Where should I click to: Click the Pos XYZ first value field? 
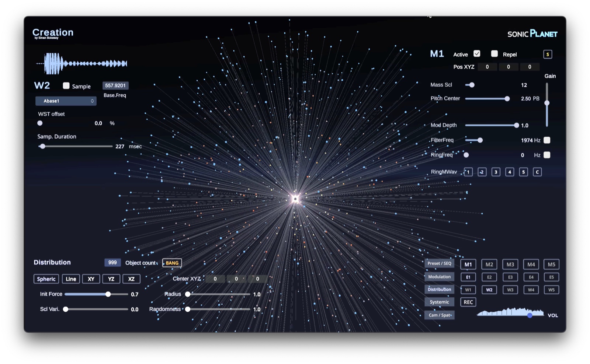click(487, 67)
